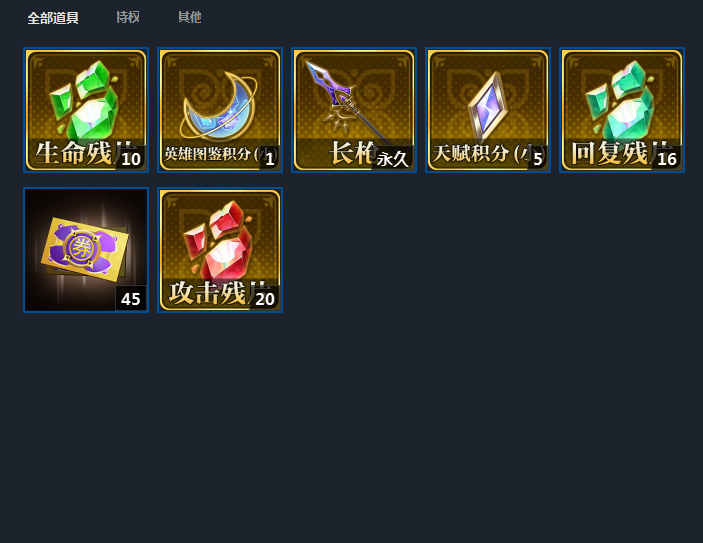Click the 天赋积分 (小) text label
The width and height of the screenshot is (703, 543).
(x=481, y=153)
